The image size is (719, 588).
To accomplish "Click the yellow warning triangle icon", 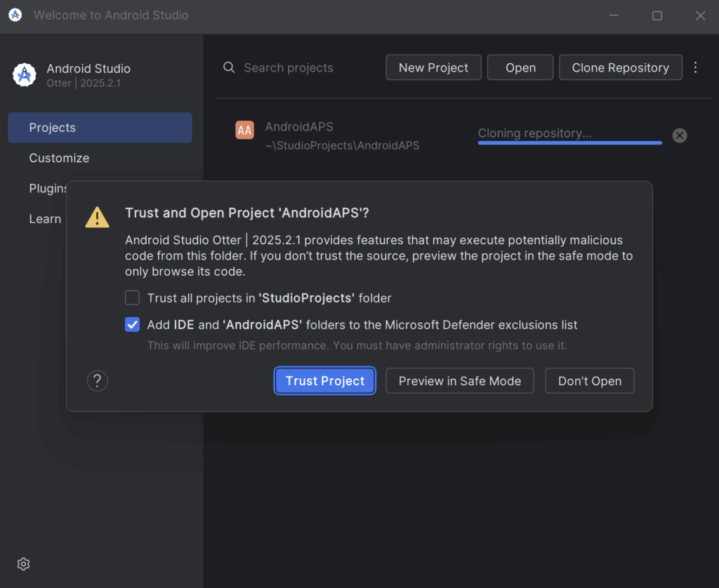I will tap(97, 217).
